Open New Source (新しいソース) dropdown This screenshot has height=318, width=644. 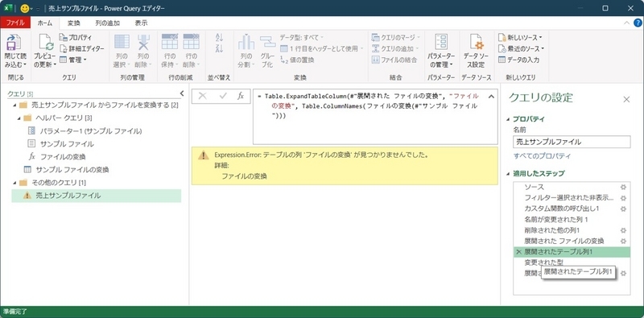point(520,37)
